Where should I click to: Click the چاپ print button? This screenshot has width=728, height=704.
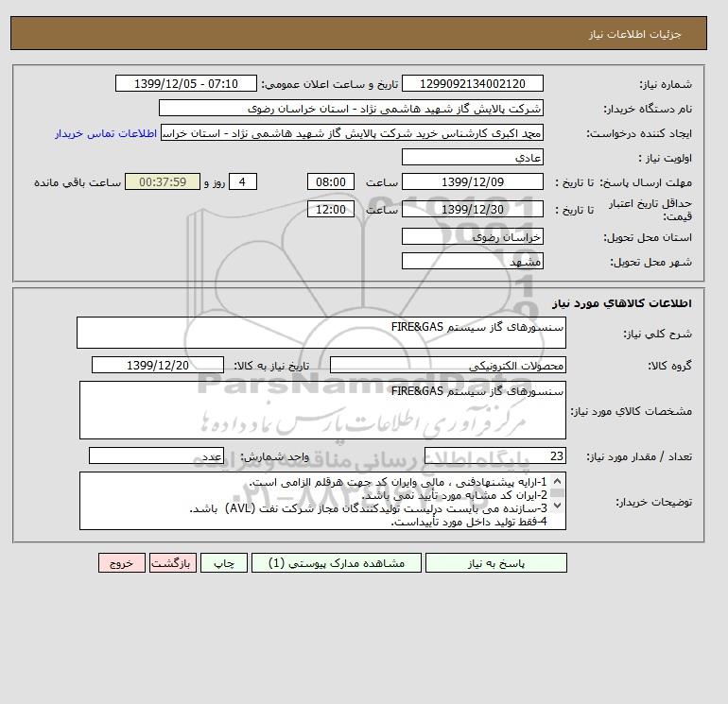pyautogui.click(x=224, y=562)
